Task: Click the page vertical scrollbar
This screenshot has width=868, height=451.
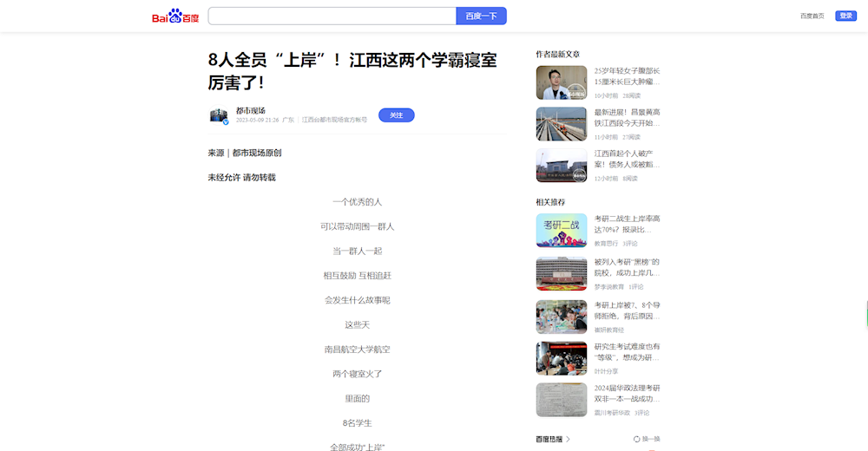Action: pyautogui.click(x=865, y=313)
